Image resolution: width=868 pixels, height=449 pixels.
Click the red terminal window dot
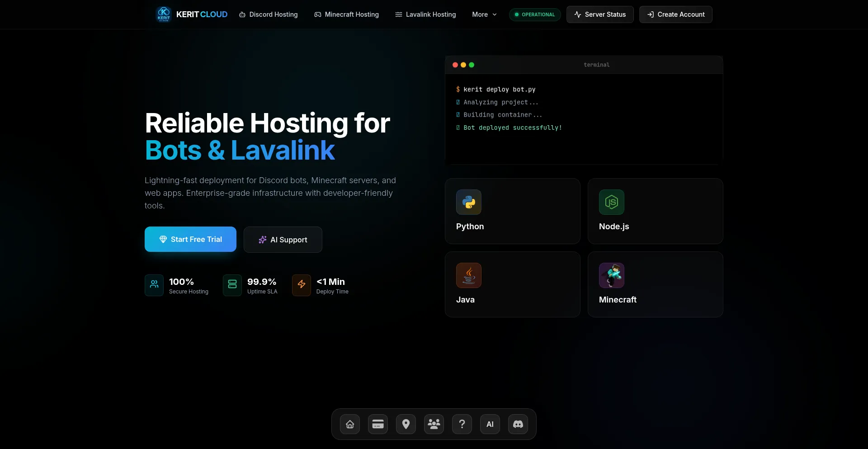[x=455, y=65]
